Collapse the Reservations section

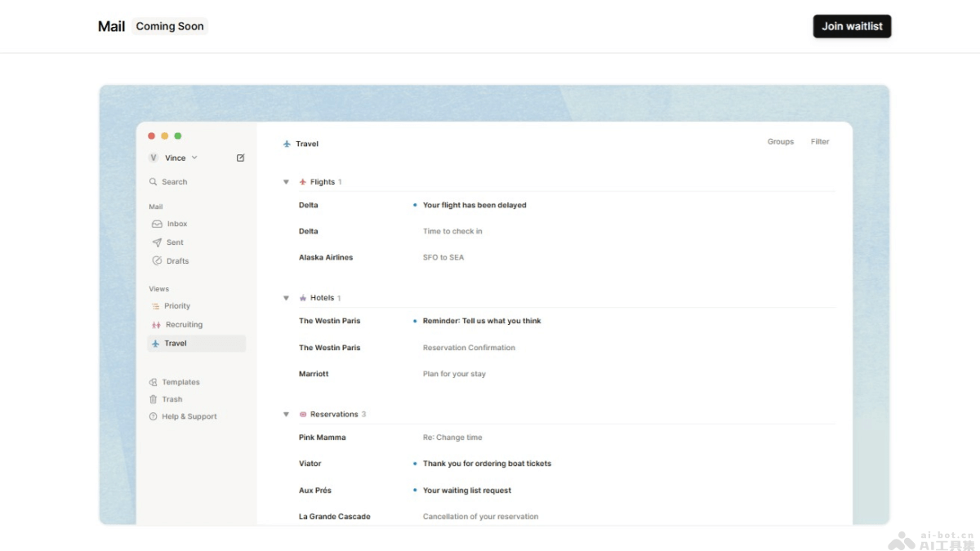point(286,414)
